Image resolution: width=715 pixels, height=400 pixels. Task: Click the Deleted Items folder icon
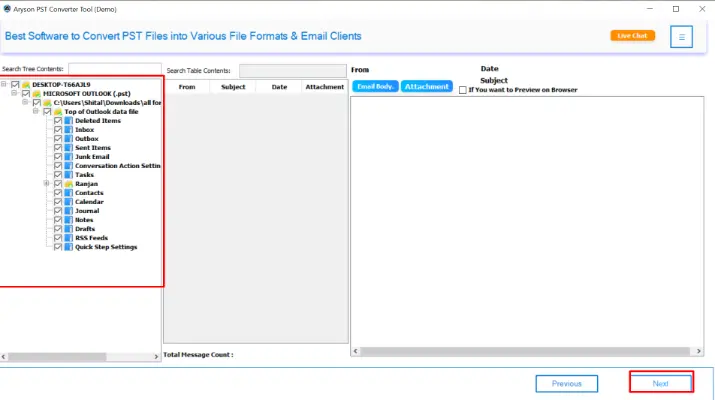69,121
